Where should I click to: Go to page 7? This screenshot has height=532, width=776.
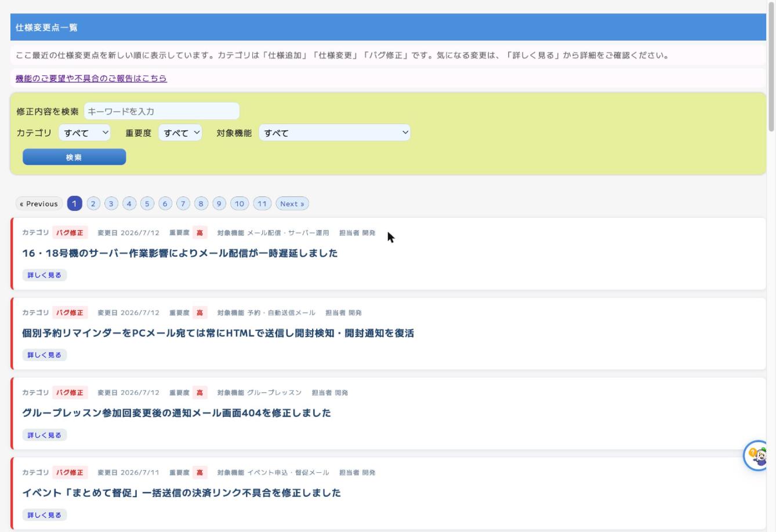pos(183,203)
